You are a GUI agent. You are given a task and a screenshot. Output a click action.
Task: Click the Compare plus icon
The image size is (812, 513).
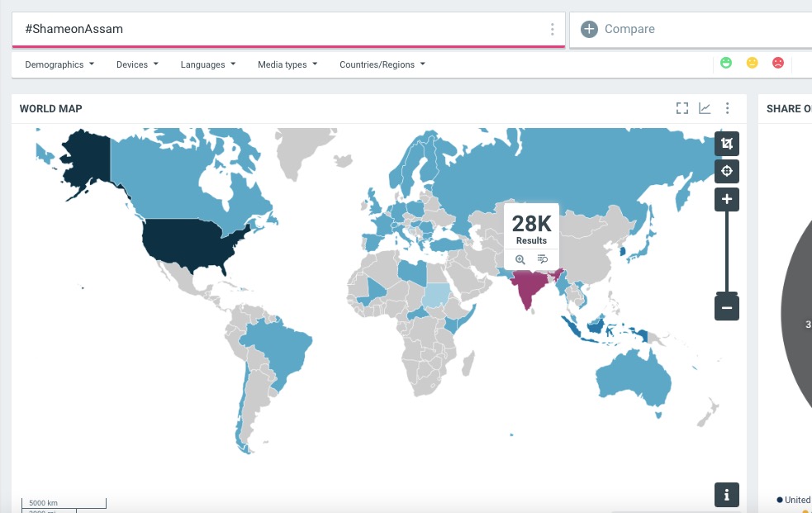[x=589, y=29]
